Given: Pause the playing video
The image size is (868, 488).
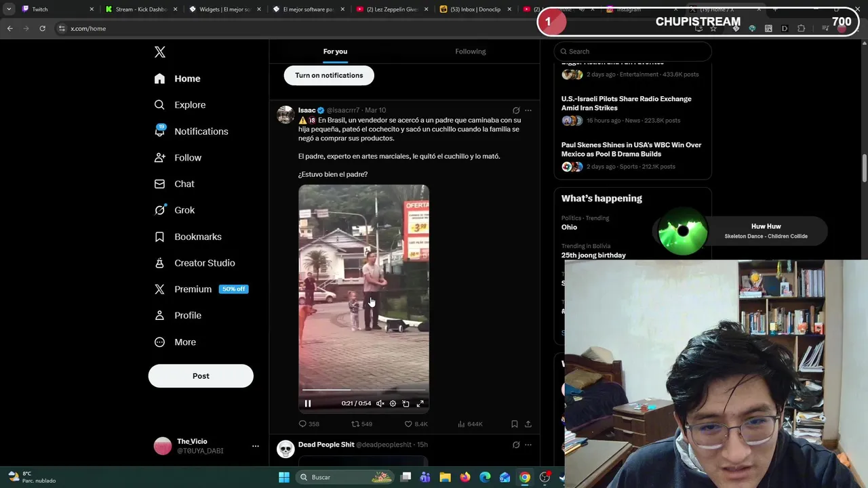Looking at the screenshot, I should [308, 403].
